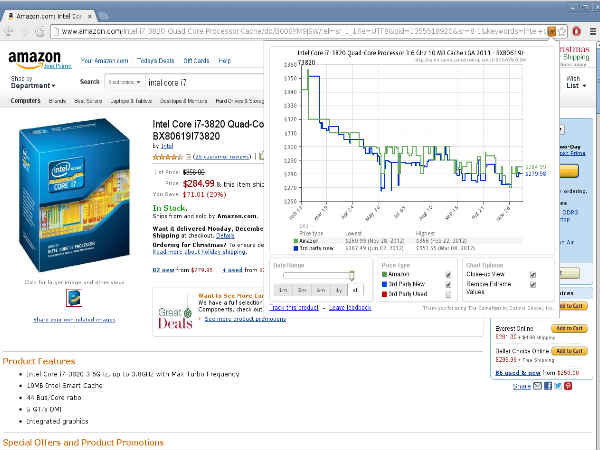
Task: Switch to the Amazon.com browser tab
Action: [49, 16]
